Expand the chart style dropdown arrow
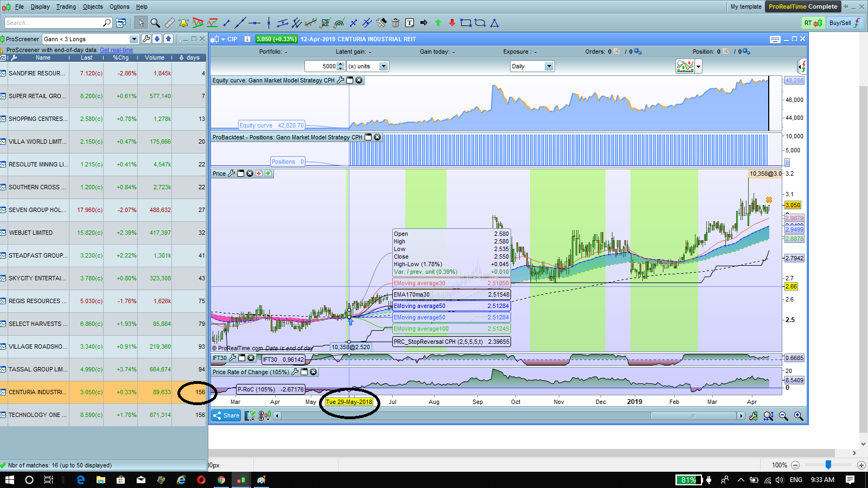Viewport: 868px width, 488px height. [x=699, y=67]
